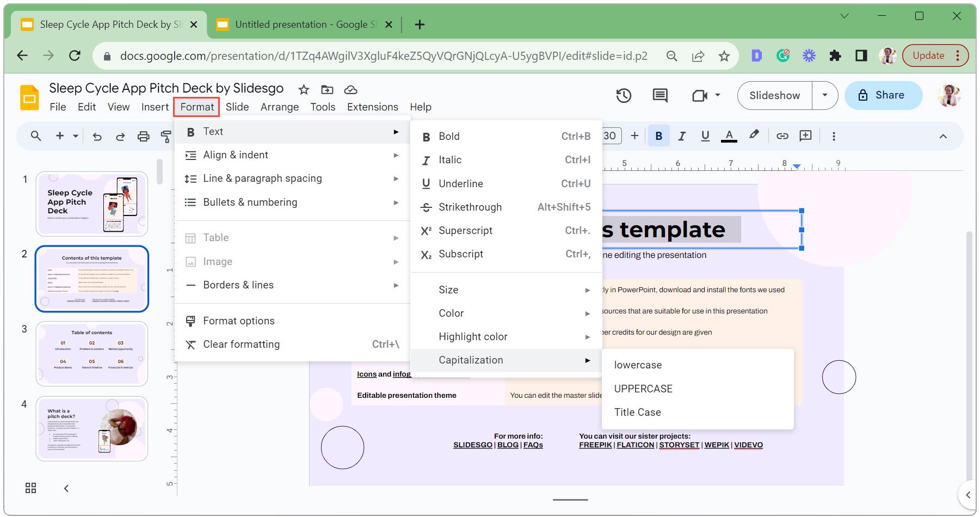Click the print icon in toolbar
The height and width of the screenshot is (517, 980).
point(143,137)
